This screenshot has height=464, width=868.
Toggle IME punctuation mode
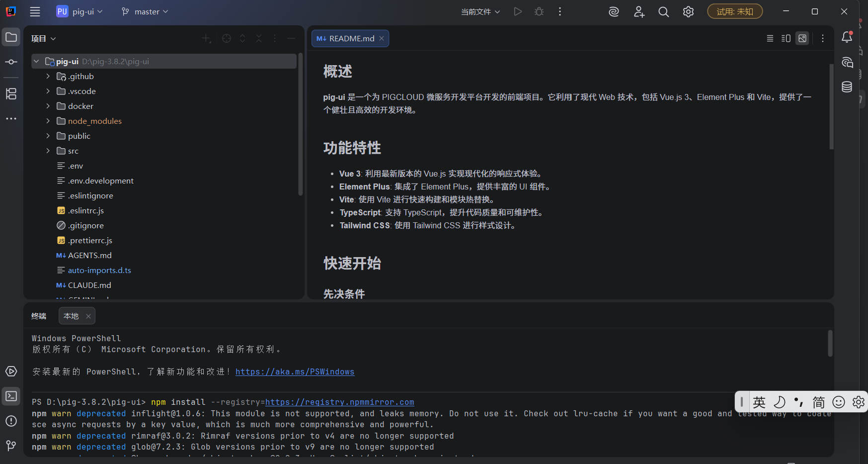pos(799,402)
